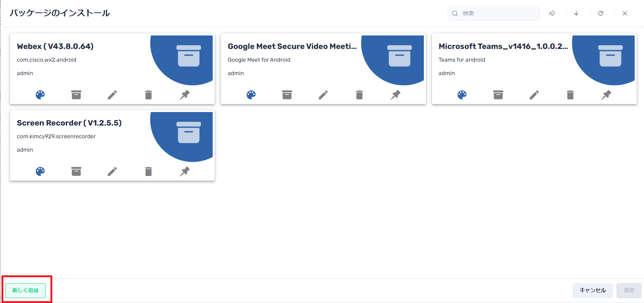644x303 pixels.
Task: Open the palette icon on Google Meet card
Action: [x=251, y=95]
